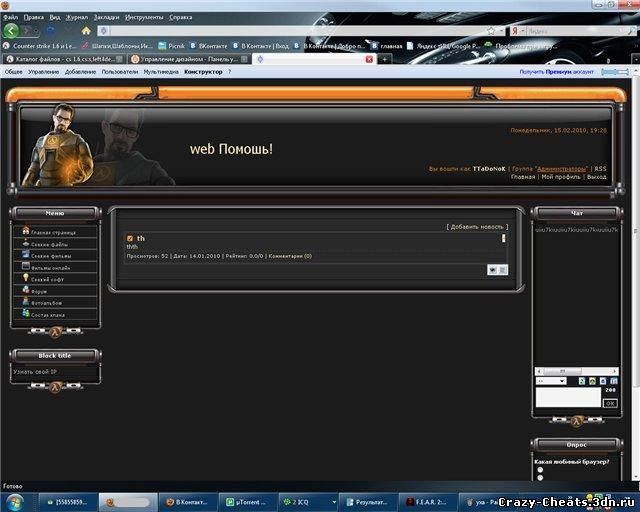640x512 pixels.
Task: Click the Windows Start orb
Action: 14,502
